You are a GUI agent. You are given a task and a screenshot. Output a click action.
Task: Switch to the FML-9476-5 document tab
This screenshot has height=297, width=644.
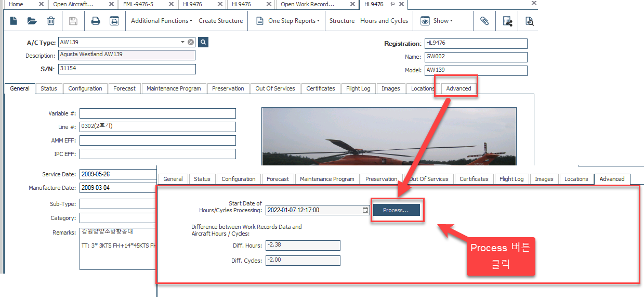[x=138, y=4]
